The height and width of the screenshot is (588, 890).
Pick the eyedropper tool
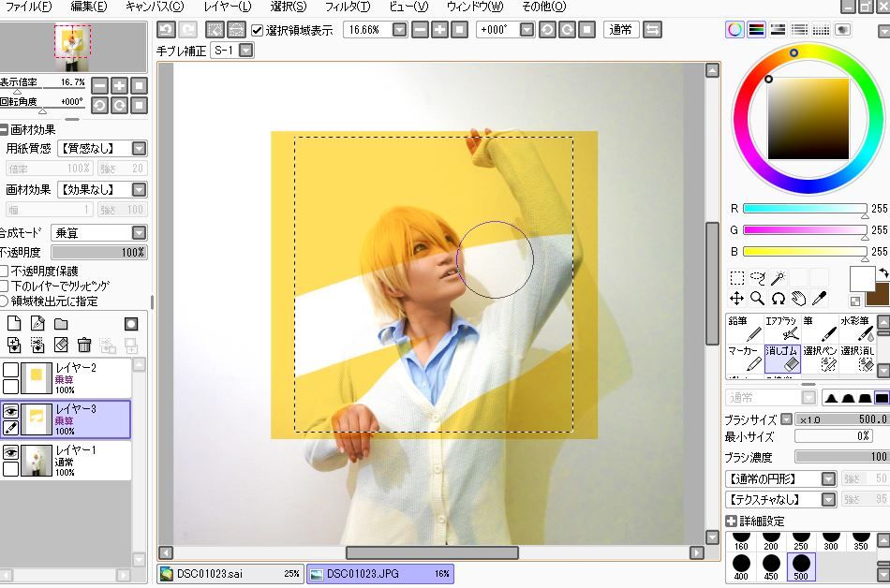(x=819, y=299)
